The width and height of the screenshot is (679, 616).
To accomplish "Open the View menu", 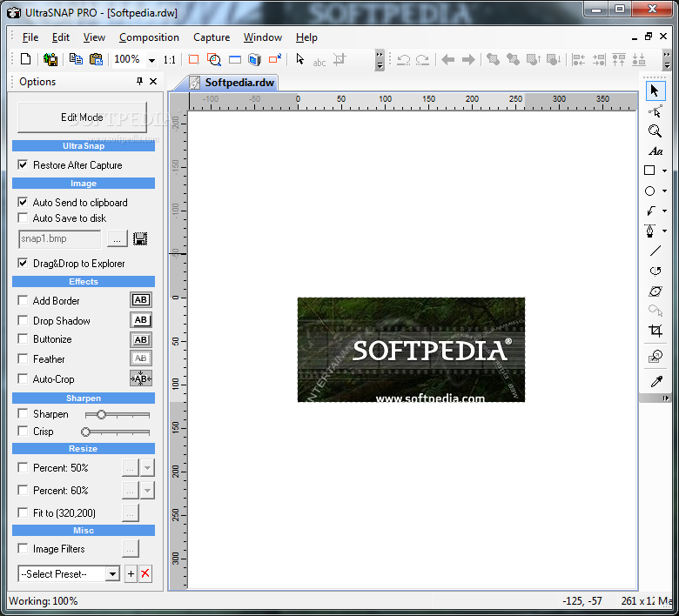I will (x=94, y=37).
